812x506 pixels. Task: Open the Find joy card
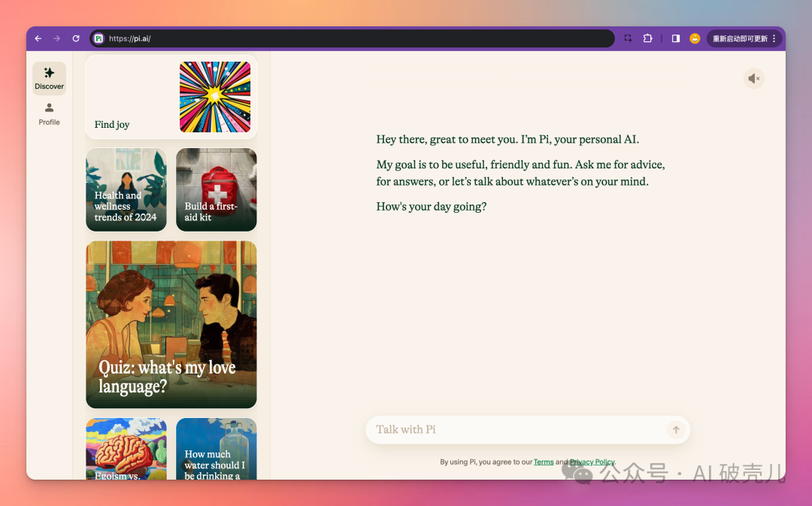171,97
